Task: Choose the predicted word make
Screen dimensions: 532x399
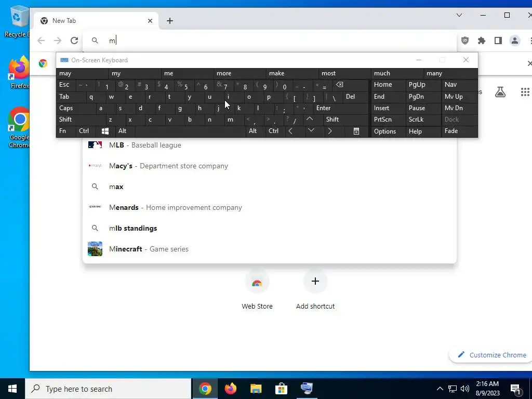Action: pos(293,73)
